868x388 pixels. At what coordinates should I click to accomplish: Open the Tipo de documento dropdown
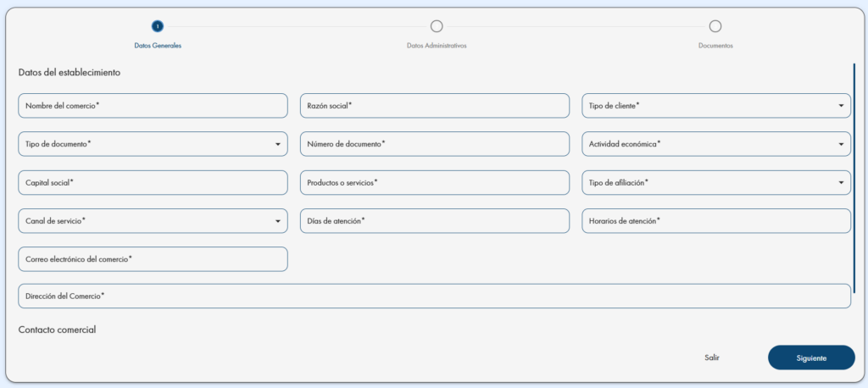point(153,144)
